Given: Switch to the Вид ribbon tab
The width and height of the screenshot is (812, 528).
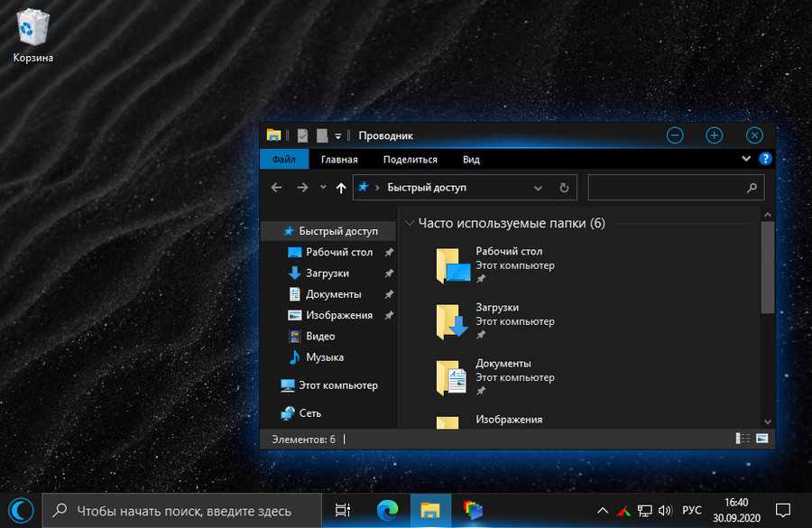Looking at the screenshot, I should 471,160.
